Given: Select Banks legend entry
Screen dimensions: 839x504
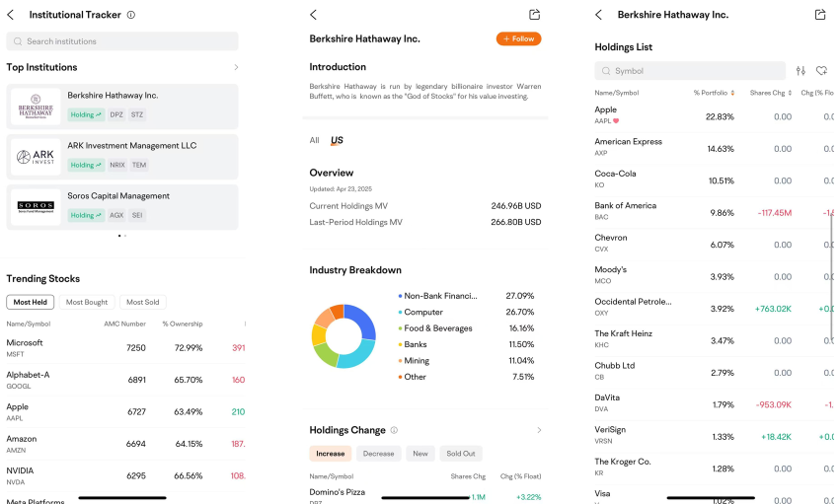Looking at the screenshot, I should 466,345.
